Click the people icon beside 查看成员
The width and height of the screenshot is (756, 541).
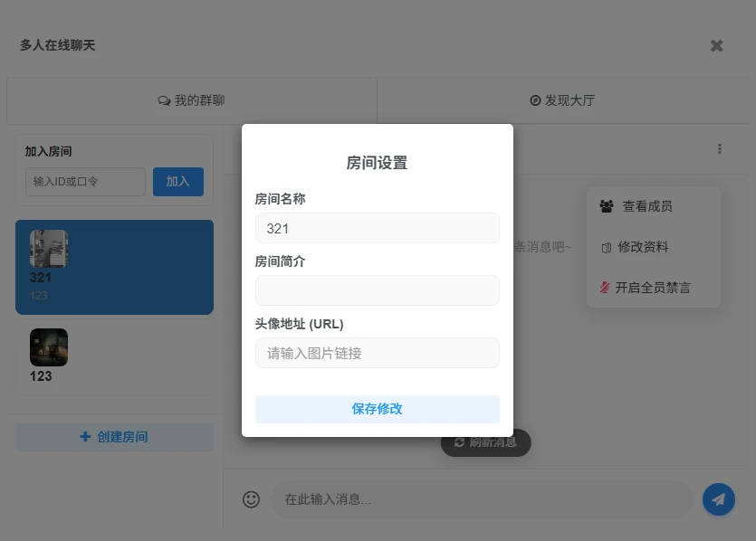click(606, 205)
